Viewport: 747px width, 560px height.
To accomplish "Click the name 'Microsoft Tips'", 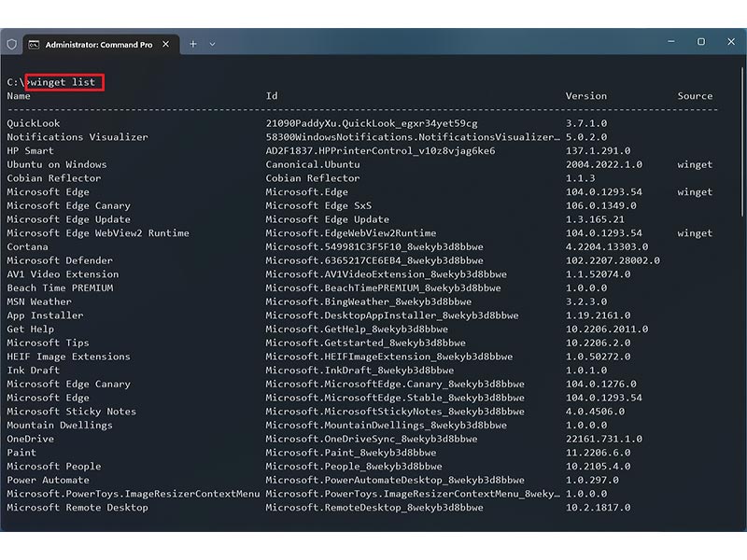I will (49, 343).
